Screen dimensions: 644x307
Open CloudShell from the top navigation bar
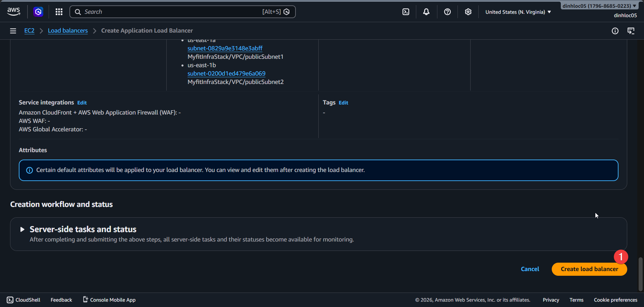406,11
